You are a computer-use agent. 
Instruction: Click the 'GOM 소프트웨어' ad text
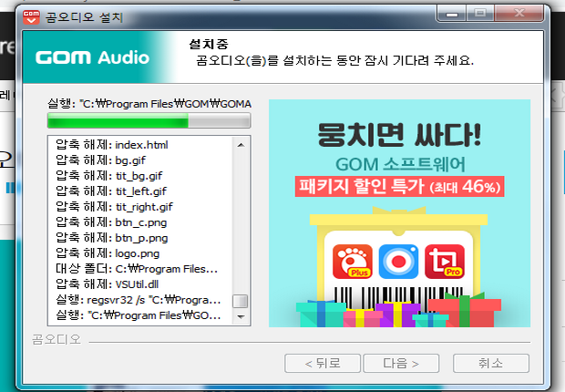(x=400, y=164)
